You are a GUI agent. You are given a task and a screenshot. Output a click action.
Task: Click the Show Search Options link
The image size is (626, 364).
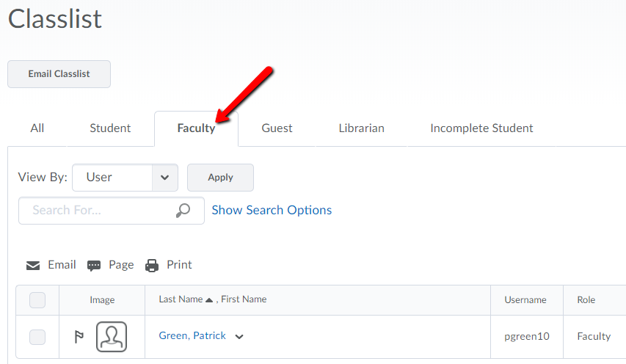pyautogui.click(x=272, y=211)
